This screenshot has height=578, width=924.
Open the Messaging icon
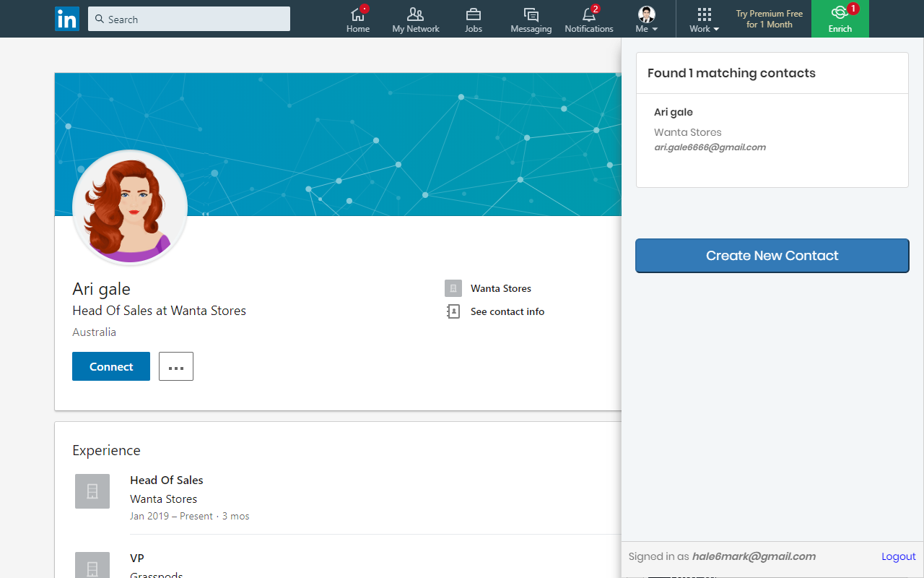point(531,14)
